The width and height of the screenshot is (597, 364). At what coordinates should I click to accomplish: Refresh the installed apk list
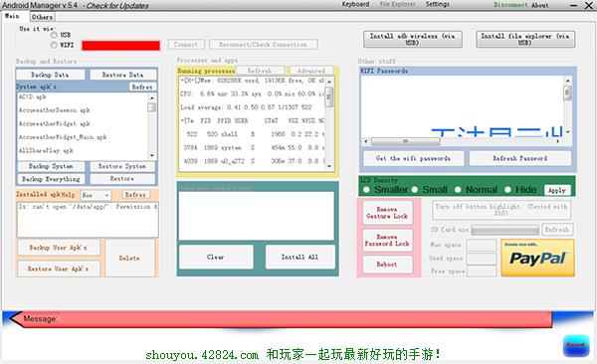pos(135,195)
